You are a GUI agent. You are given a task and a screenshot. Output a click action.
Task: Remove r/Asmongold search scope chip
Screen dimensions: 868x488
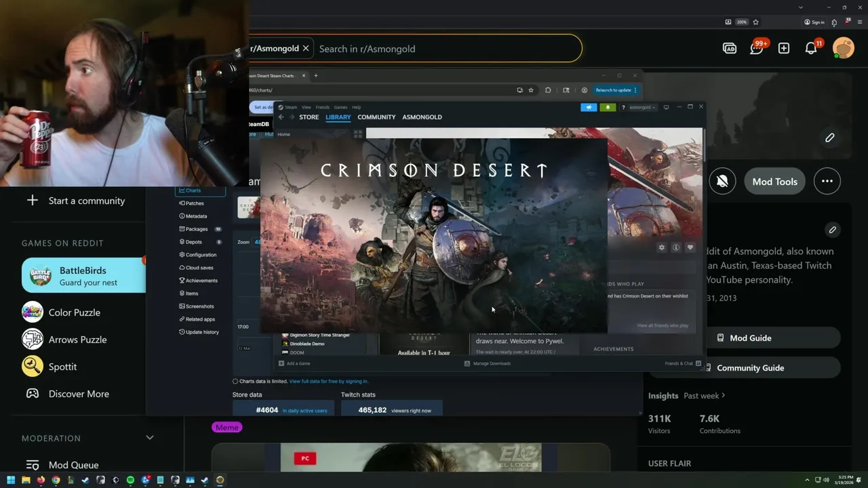[x=306, y=48]
